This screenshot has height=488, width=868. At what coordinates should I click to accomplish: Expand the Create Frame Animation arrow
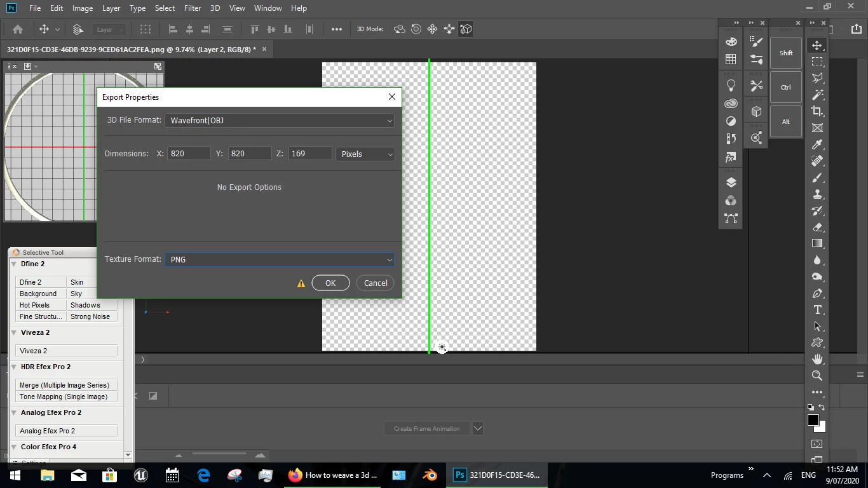[478, 428]
